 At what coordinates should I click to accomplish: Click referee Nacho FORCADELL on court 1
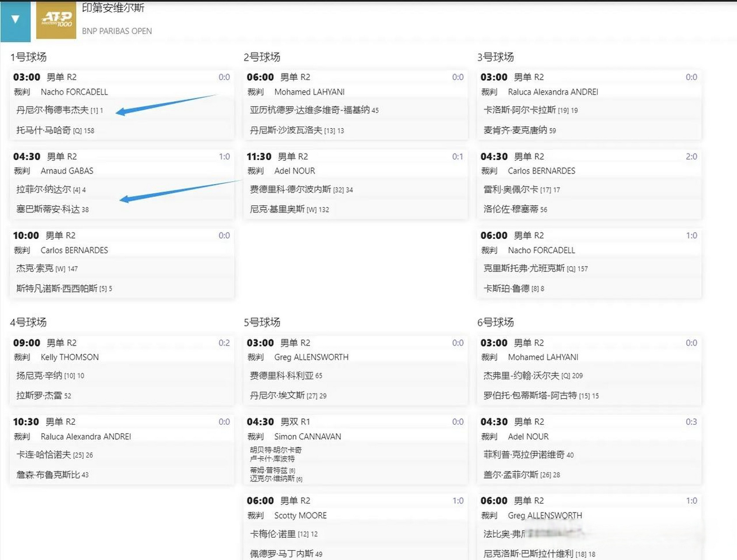coord(74,92)
